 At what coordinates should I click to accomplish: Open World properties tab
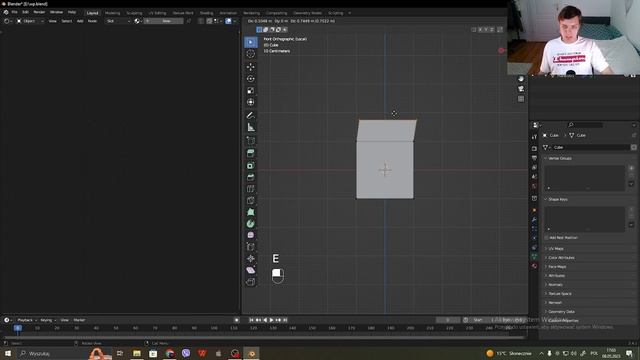(534, 186)
